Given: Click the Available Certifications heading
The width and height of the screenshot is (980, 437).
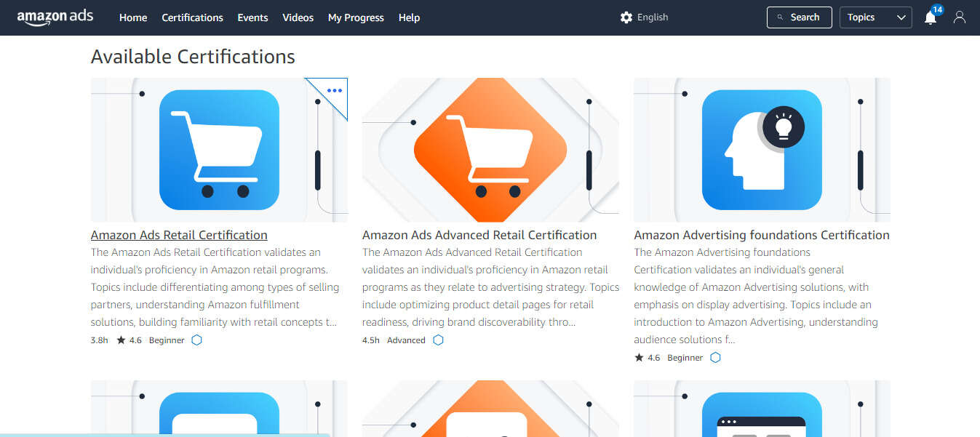Looking at the screenshot, I should click(x=193, y=57).
